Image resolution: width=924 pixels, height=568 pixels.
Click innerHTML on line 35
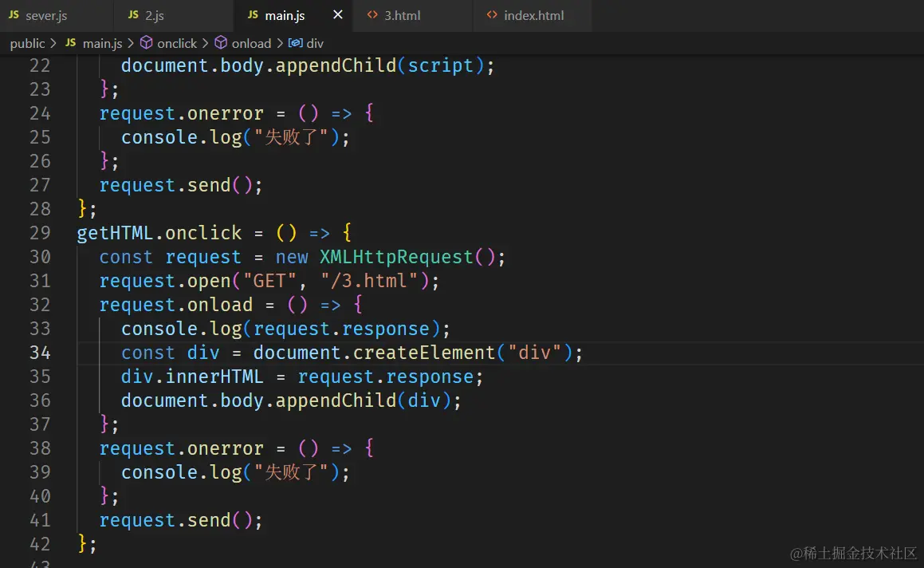[x=214, y=377]
